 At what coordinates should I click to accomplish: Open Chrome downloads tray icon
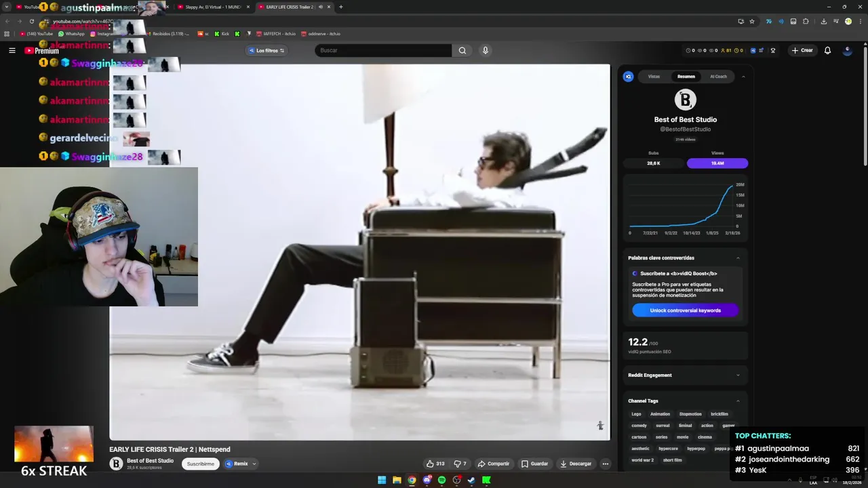823,21
